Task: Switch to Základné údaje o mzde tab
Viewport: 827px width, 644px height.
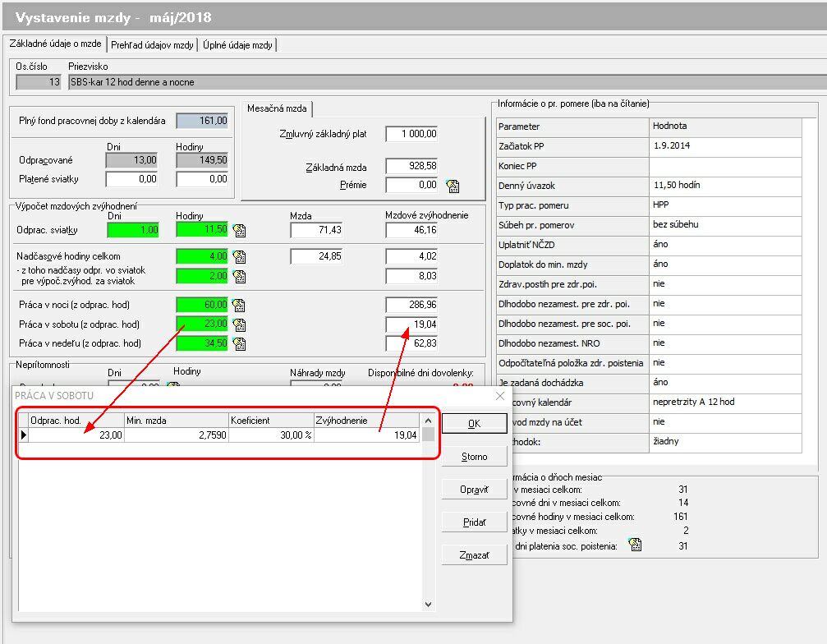Action: click(55, 44)
